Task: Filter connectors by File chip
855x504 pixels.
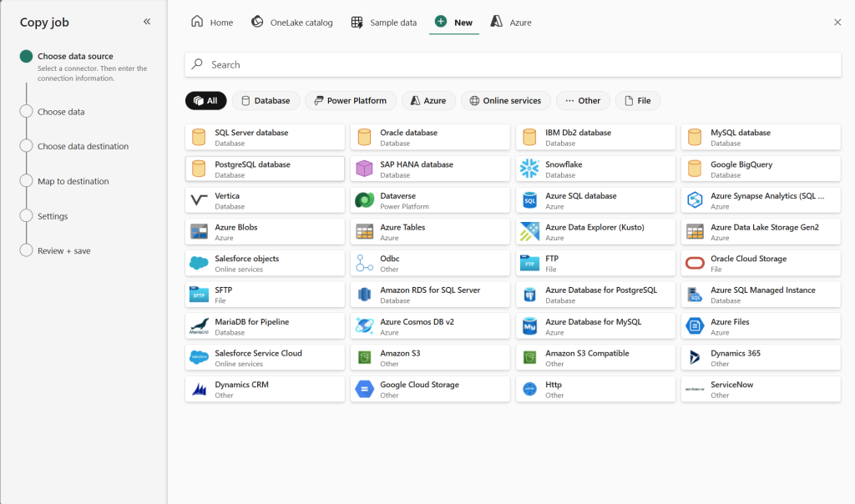Action: (x=637, y=100)
